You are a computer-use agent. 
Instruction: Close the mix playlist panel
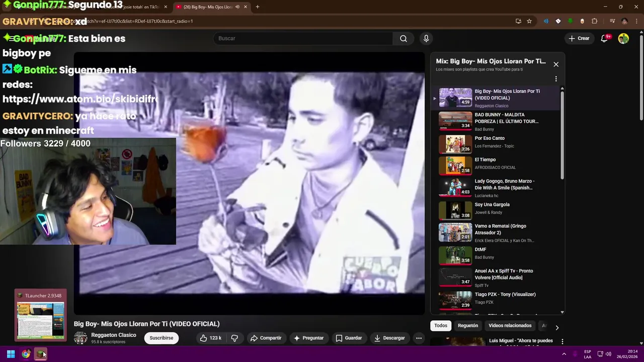556,64
